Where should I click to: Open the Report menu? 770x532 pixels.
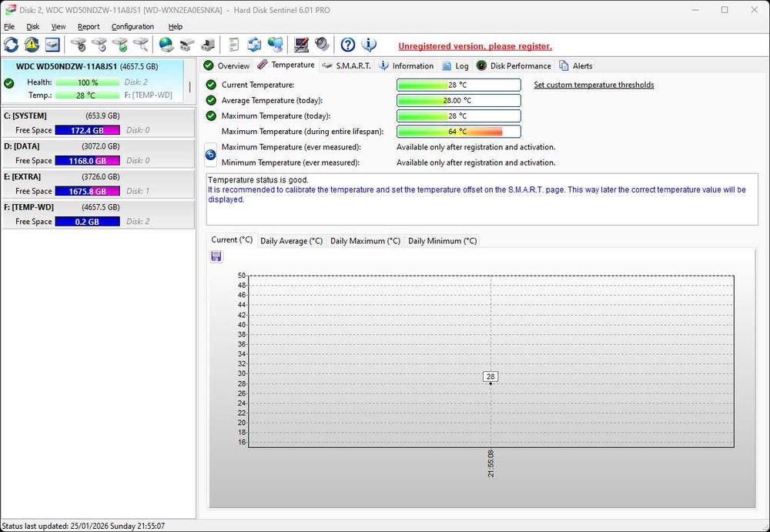tap(89, 26)
